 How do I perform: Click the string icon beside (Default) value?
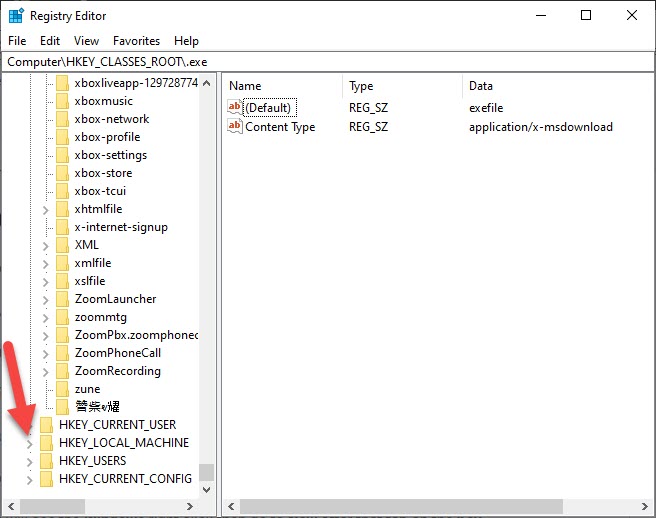coord(235,108)
